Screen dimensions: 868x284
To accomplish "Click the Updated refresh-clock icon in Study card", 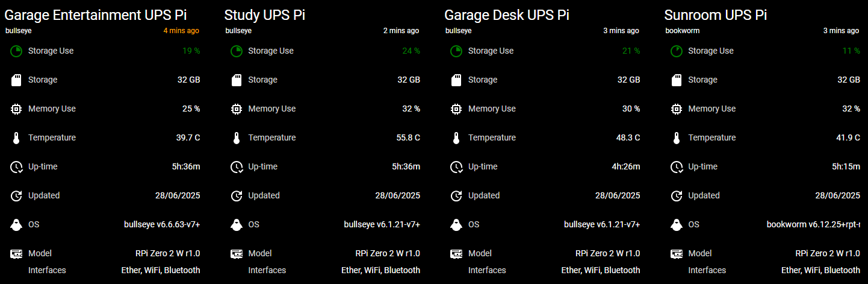I will pos(237,196).
